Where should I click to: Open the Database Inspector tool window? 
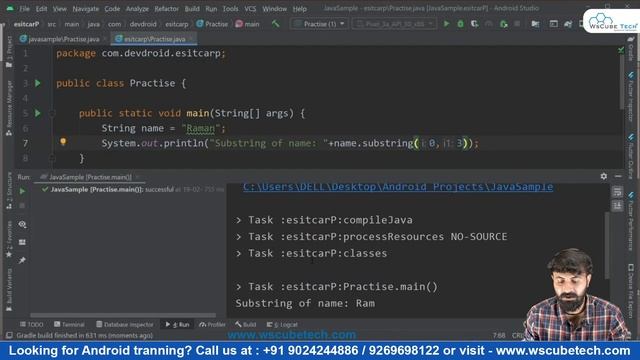point(124,324)
